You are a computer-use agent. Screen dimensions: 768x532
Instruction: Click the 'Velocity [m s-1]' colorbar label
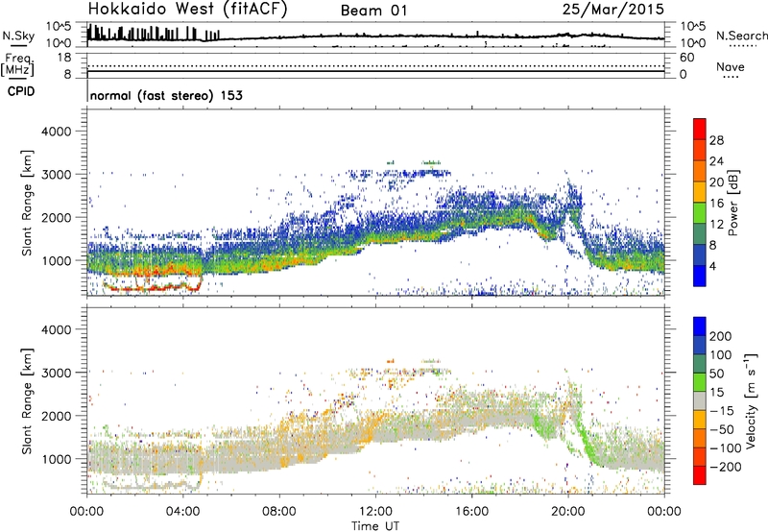click(x=751, y=400)
